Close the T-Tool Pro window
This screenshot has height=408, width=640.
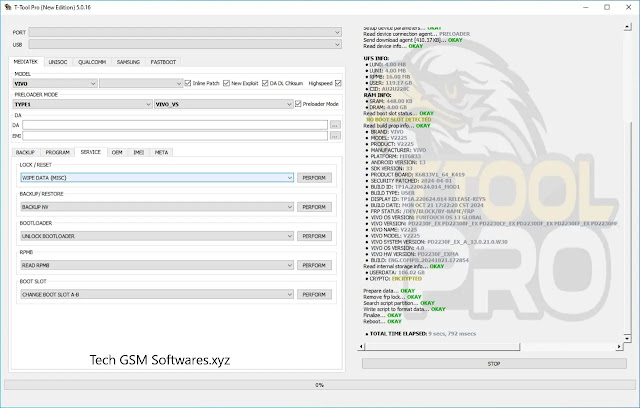click(629, 7)
